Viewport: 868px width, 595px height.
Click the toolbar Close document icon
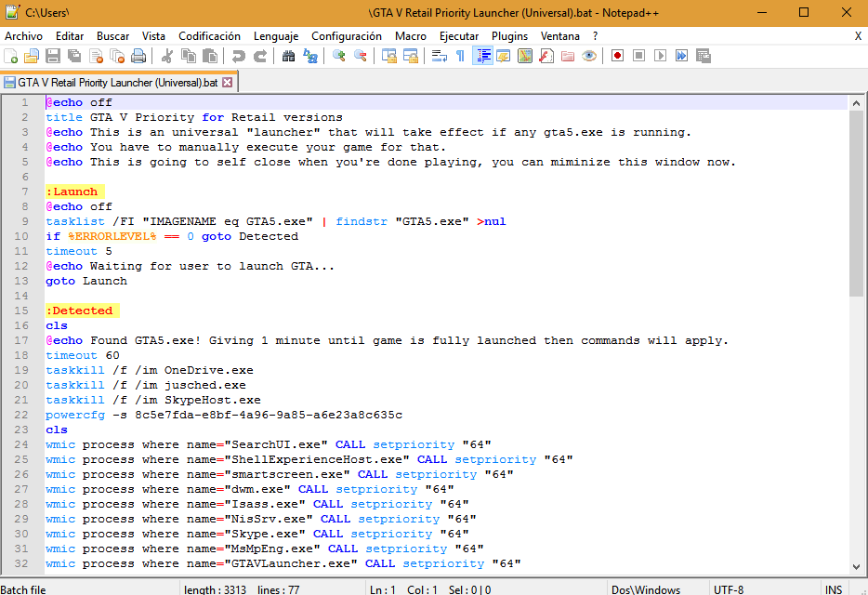click(x=97, y=56)
